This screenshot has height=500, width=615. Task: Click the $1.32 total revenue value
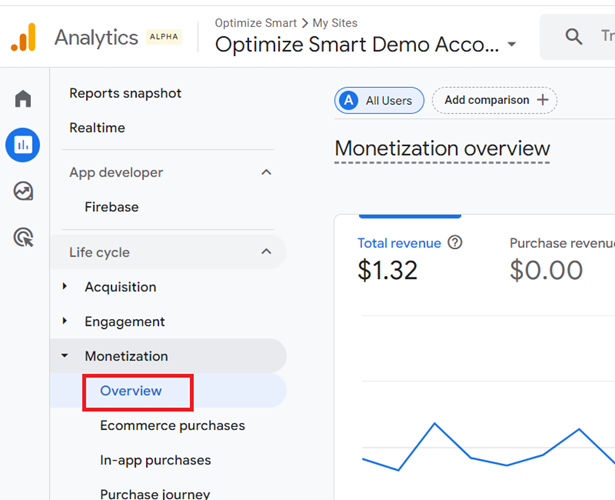pos(388,270)
